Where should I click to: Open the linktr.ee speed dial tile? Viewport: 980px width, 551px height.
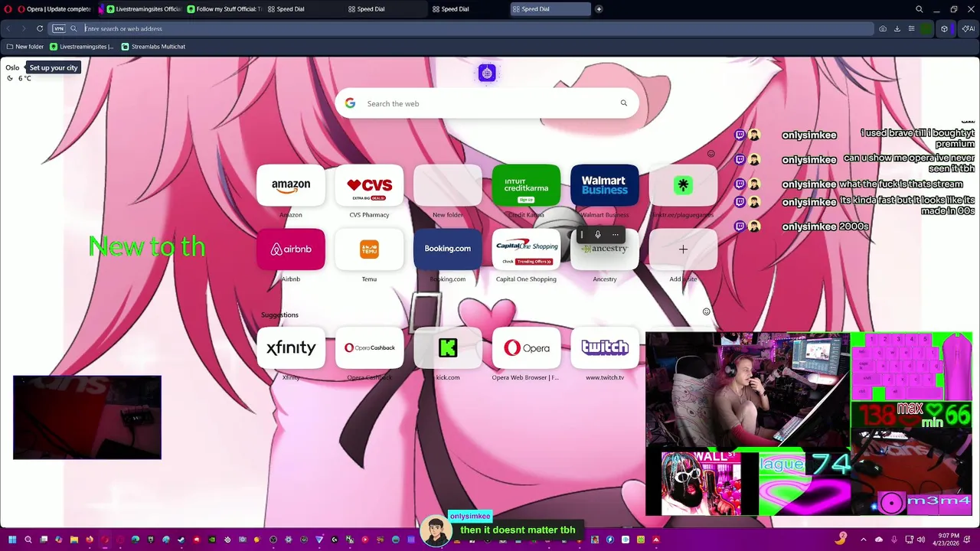(683, 185)
